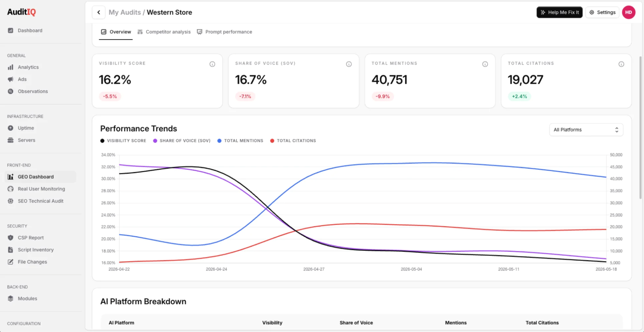Image resolution: width=644 pixels, height=332 pixels.
Task: Click the Total Citations info icon
Action: coord(621,64)
